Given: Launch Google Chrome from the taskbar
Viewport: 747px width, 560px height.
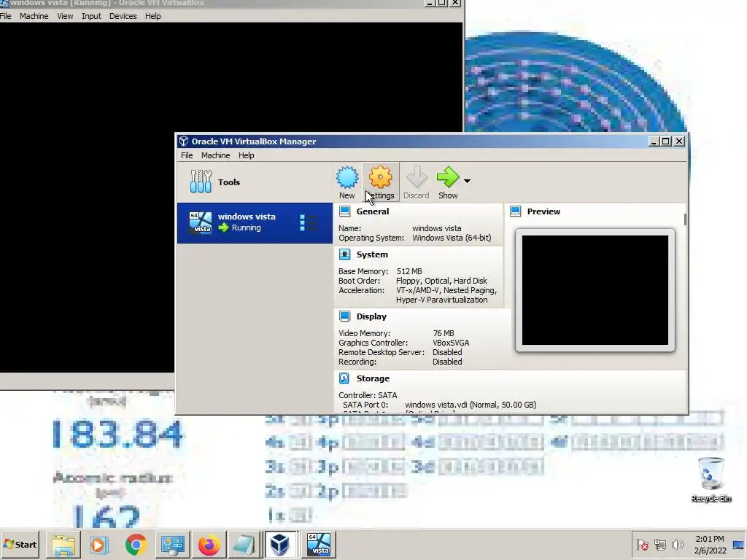Looking at the screenshot, I should 136,545.
